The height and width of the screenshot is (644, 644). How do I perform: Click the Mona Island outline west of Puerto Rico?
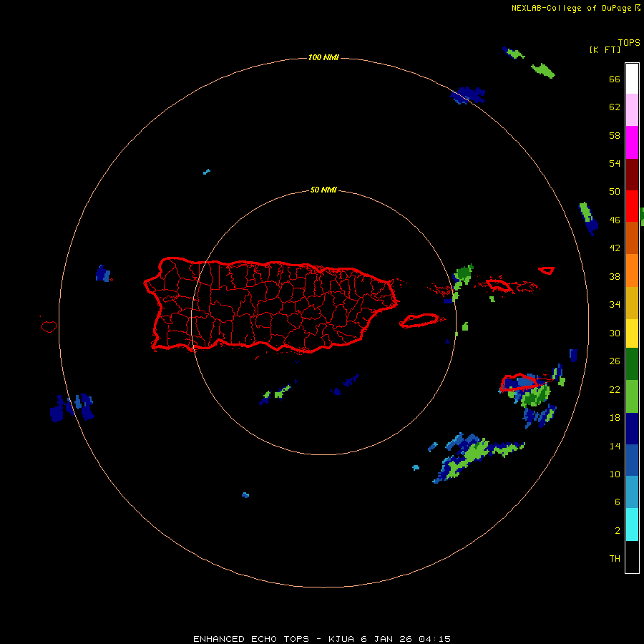49,326
